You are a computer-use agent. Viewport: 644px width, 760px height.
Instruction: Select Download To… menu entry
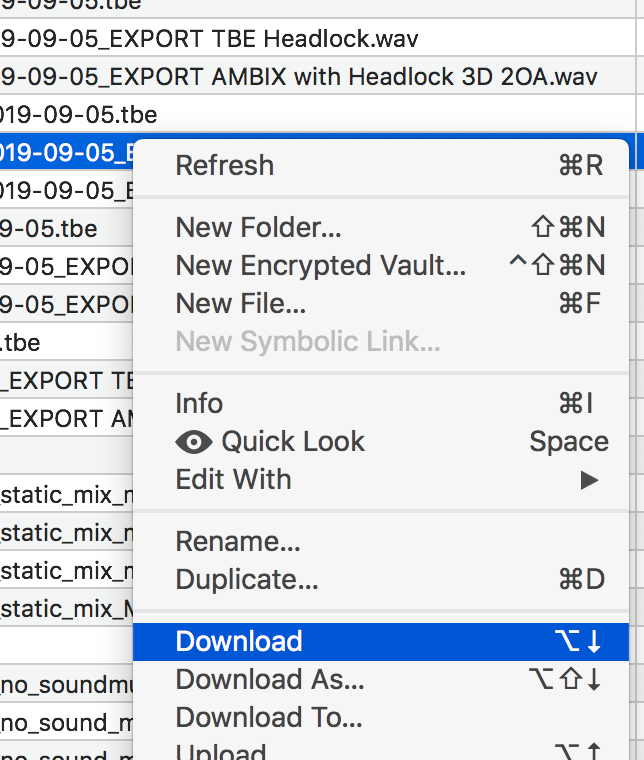pyautogui.click(x=269, y=717)
